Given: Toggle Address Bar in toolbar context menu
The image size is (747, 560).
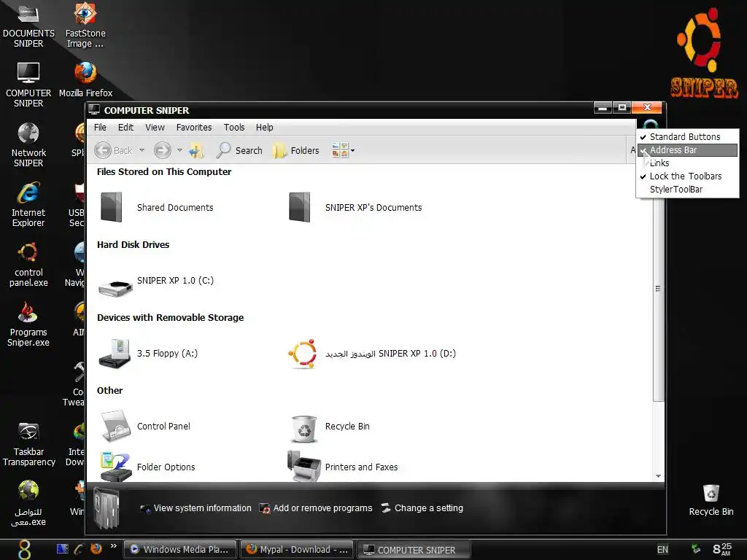Looking at the screenshot, I should pos(687,150).
